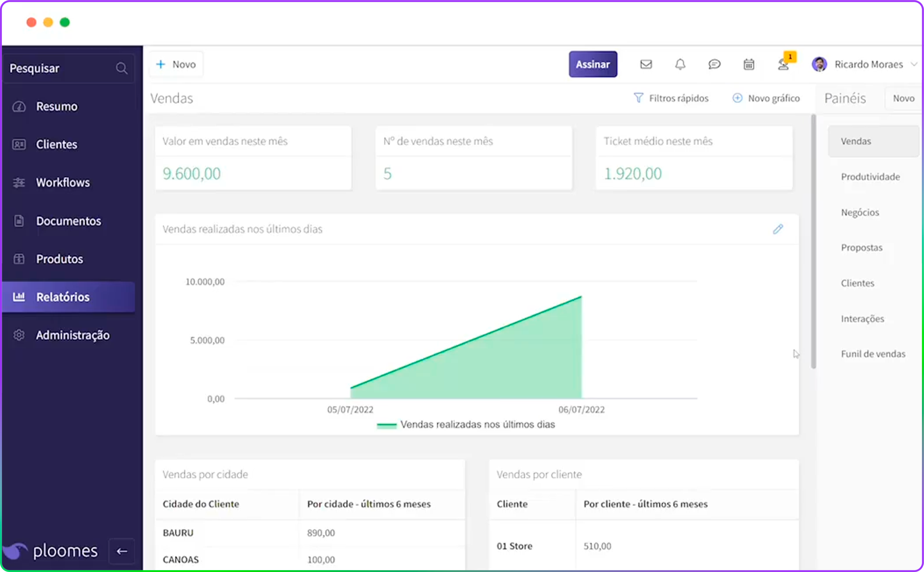This screenshot has height=572, width=924.
Task: Open Workflows in the sidebar
Action: [63, 183]
